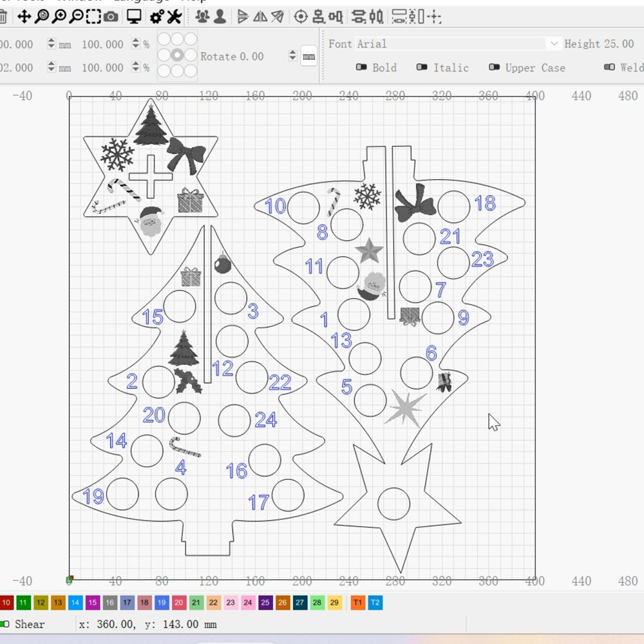644x644 pixels.
Task: Click the mm units button
Action: click(x=309, y=56)
